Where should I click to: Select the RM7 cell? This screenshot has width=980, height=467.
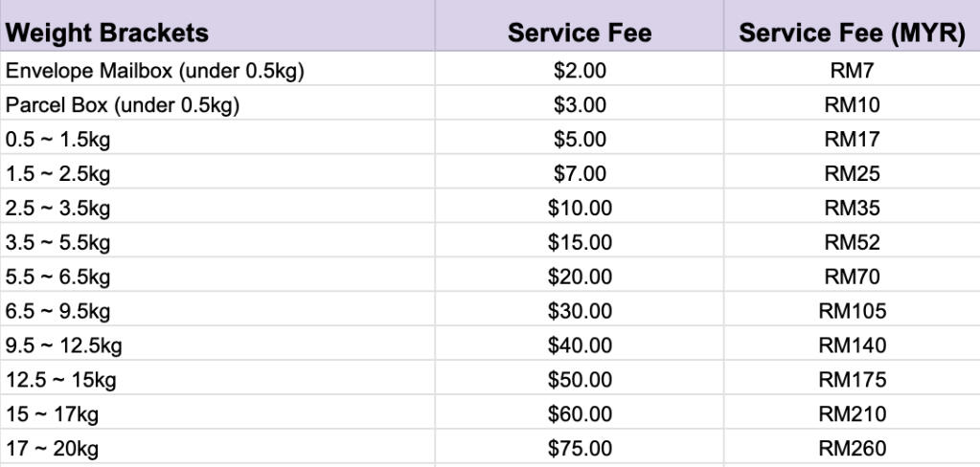point(852,70)
